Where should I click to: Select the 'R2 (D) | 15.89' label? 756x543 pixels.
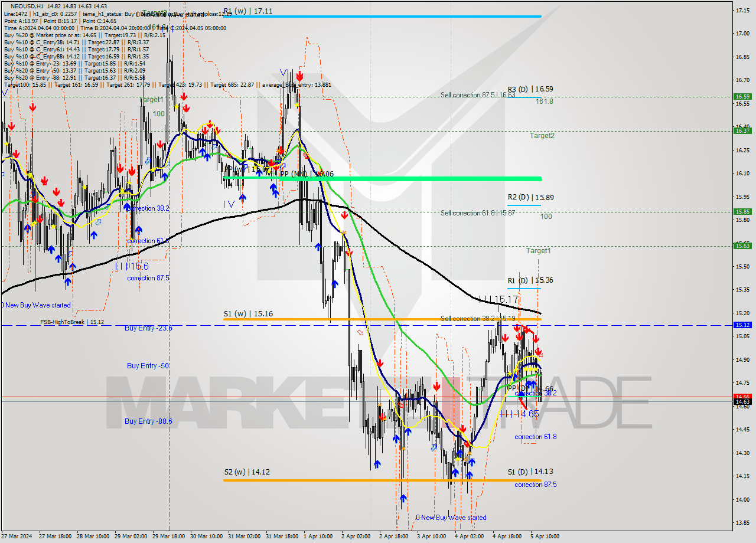530,198
